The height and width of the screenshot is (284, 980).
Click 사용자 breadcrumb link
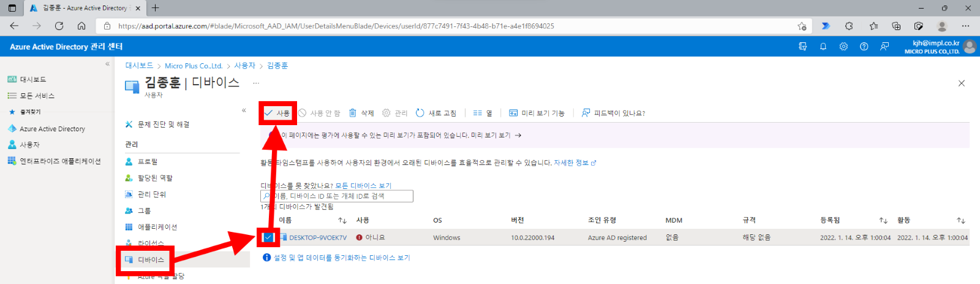[244, 66]
